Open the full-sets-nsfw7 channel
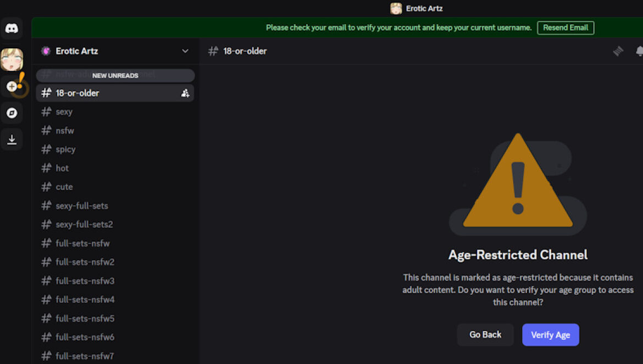This screenshot has width=643, height=364. tap(115, 356)
